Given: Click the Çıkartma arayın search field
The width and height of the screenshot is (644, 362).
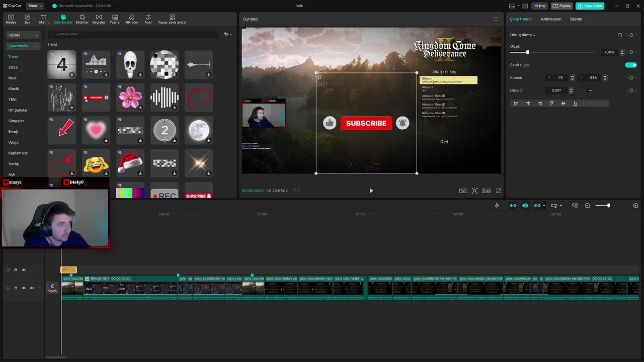Looking at the screenshot, I should pos(133,34).
